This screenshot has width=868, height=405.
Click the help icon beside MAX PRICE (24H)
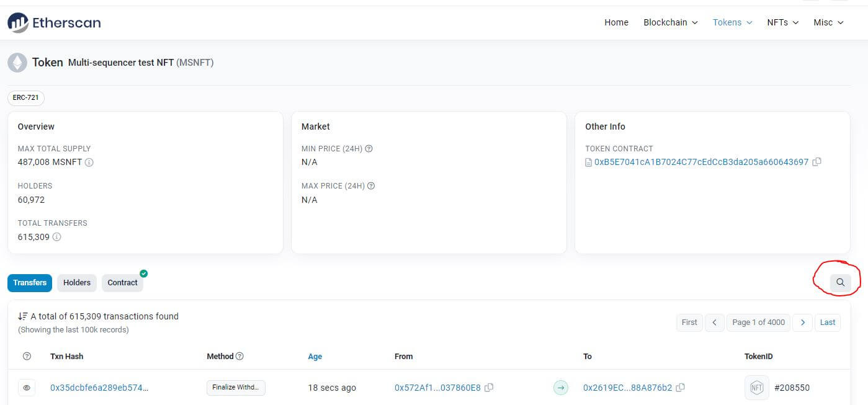(x=371, y=186)
